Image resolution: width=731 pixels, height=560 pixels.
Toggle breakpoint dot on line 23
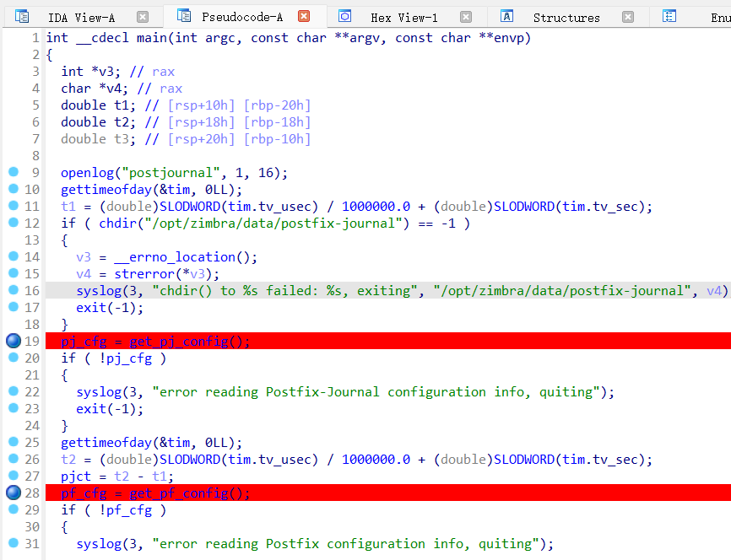(14, 408)
